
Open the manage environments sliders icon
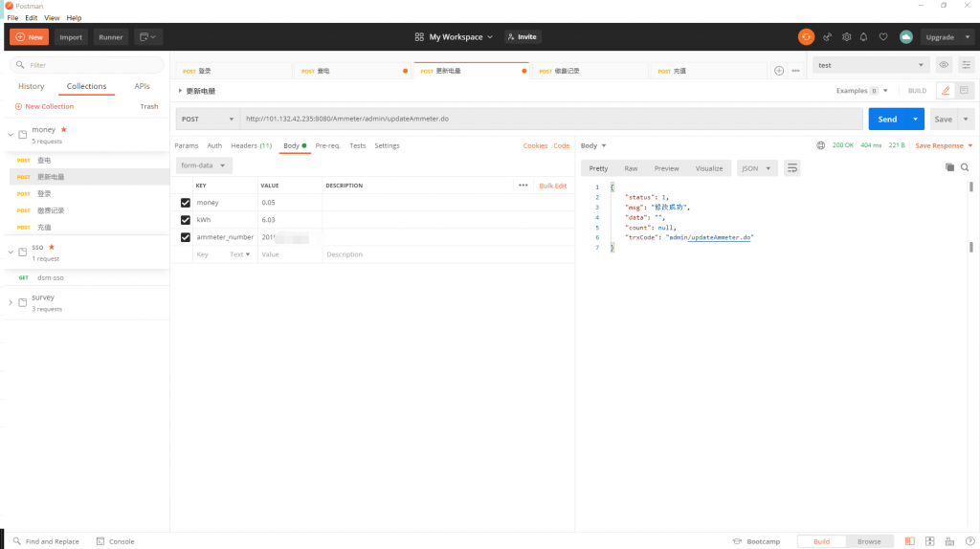tap(965, 65)
